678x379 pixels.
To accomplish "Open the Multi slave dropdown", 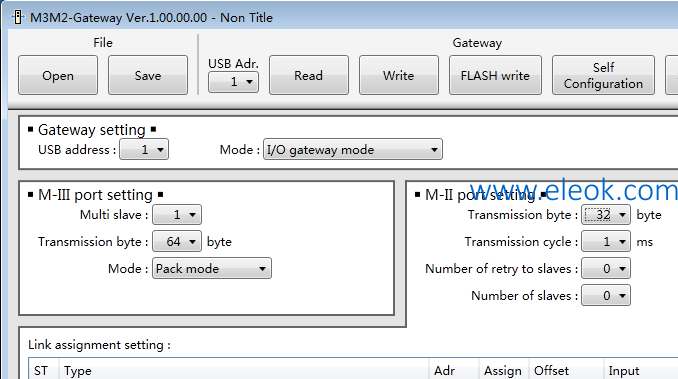I will coord(177,215).
